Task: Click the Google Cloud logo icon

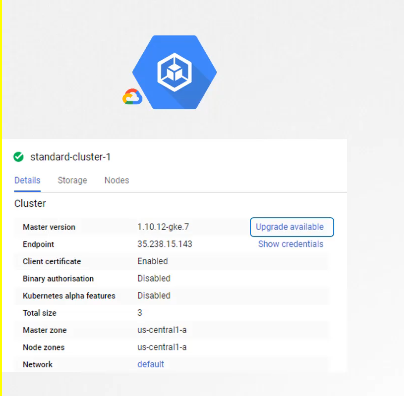Action: (x=132, y=97)
